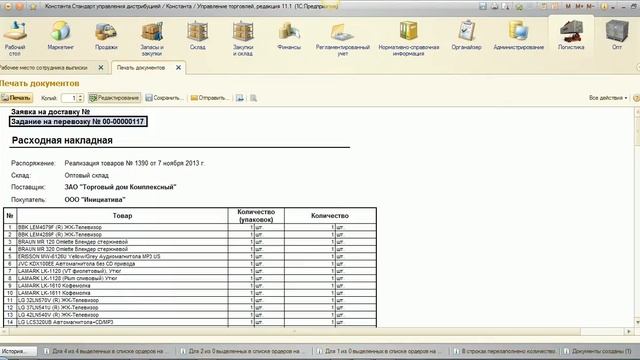Open the Запасы и закупки section
This screenshot has width=640, height=360.
coord(152,38)
